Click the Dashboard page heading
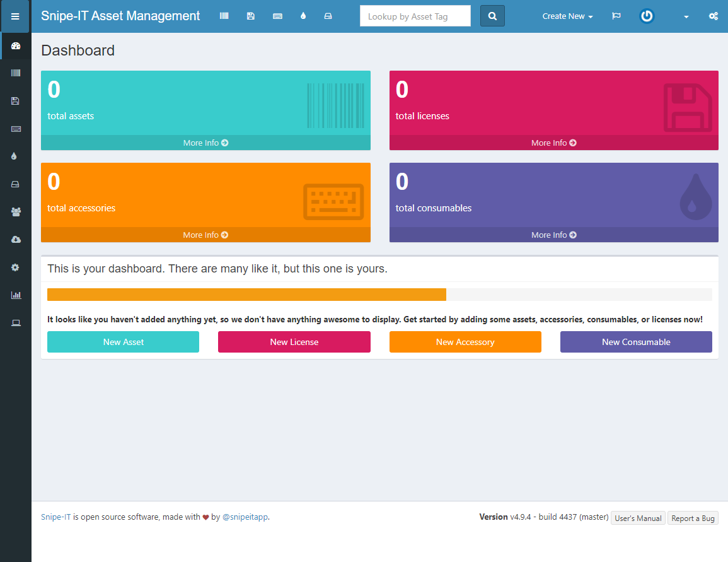The image size is (728, 562). pos(78,50)
